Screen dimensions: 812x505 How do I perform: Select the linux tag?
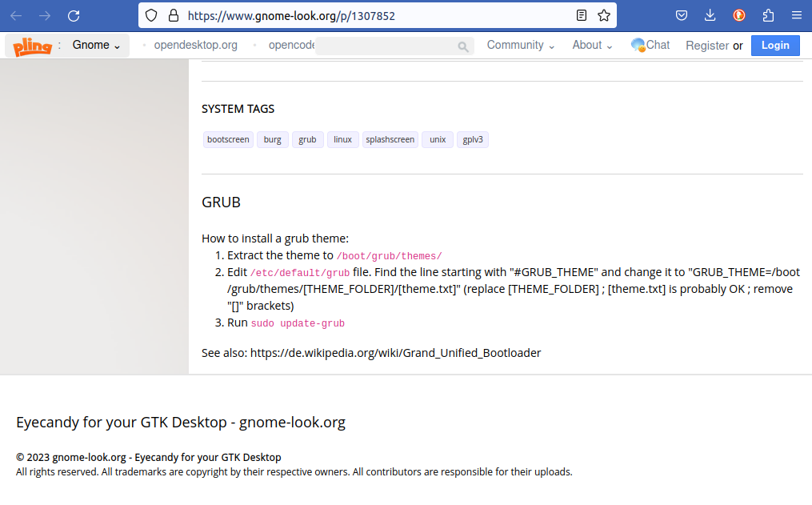tap(343, 139)
